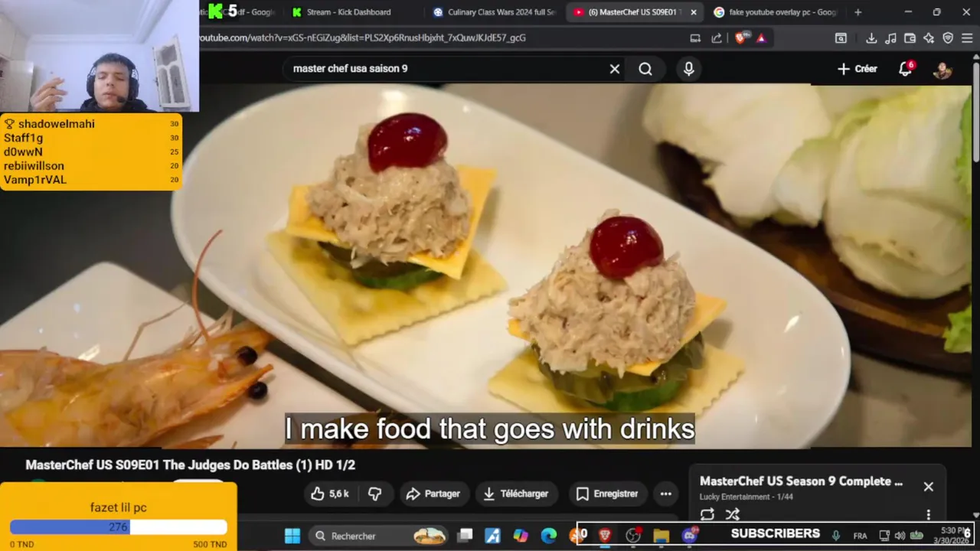This screenshot has width=980, height=551.
Task: Open playlist options vertical dots menu
Action: click(x=928, y=515)
